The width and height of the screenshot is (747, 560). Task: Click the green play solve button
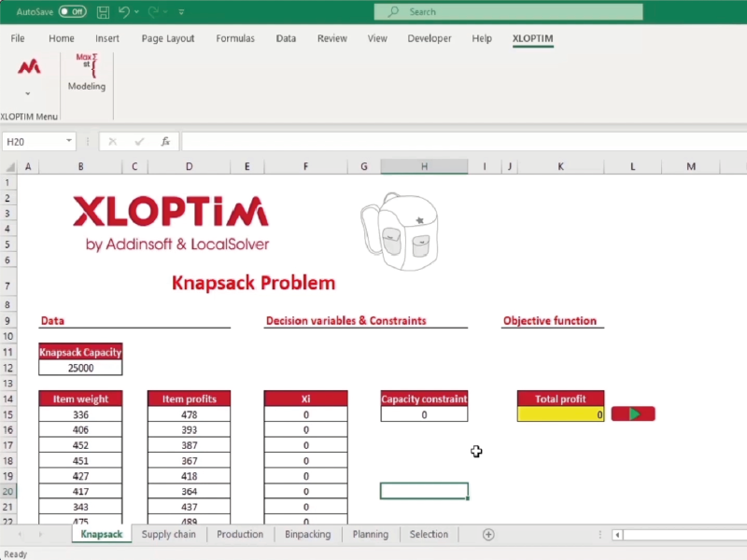click(x=633, y=413)
